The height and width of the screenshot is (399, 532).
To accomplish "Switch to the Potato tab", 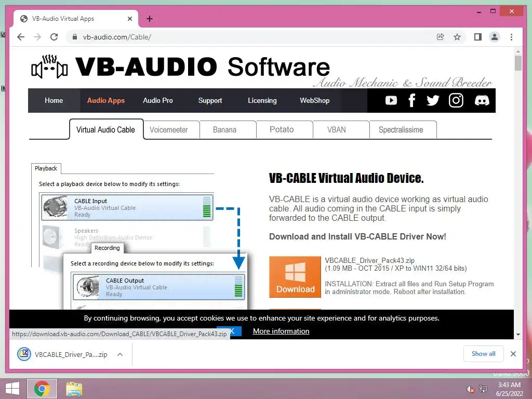I will (284, 129).
